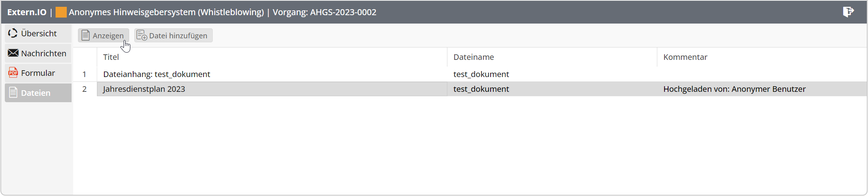Screen dimensions: 868x196
Task: Click row number 1 cell
Action: (84, 74)
